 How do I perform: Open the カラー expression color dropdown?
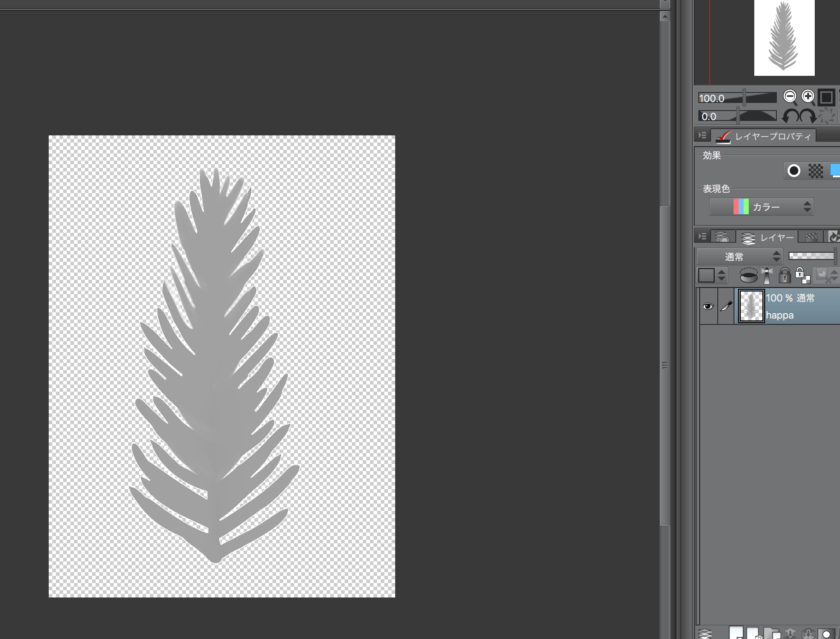762,207
